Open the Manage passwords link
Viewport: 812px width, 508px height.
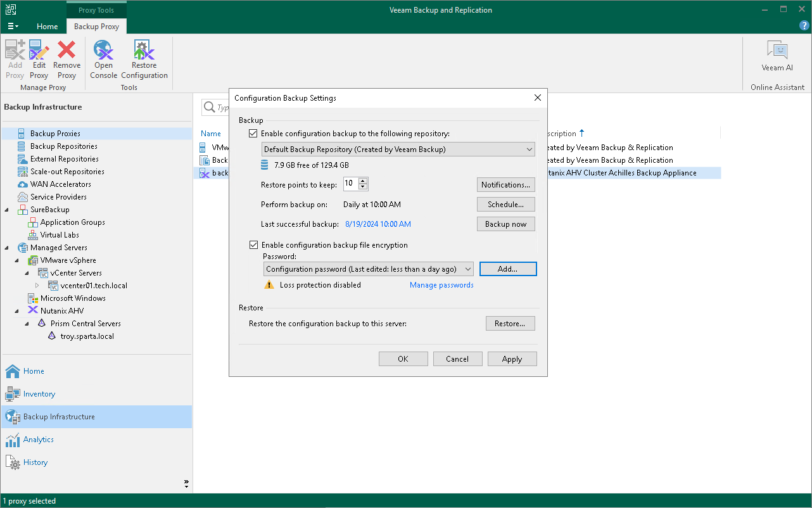click(441, 285)
